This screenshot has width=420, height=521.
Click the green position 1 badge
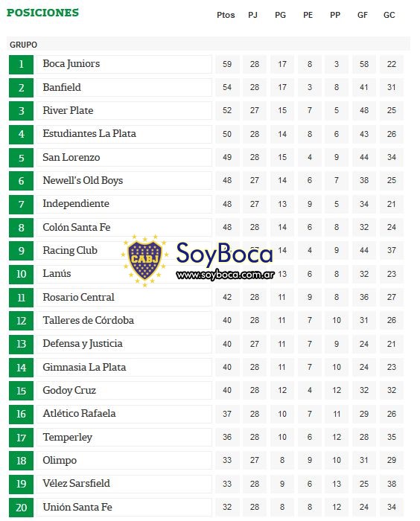[21, 64]
